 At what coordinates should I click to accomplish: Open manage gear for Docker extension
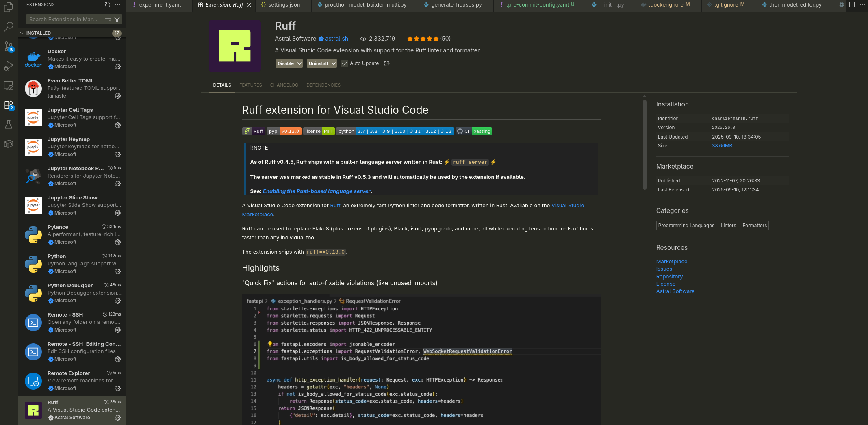point(118,67)
